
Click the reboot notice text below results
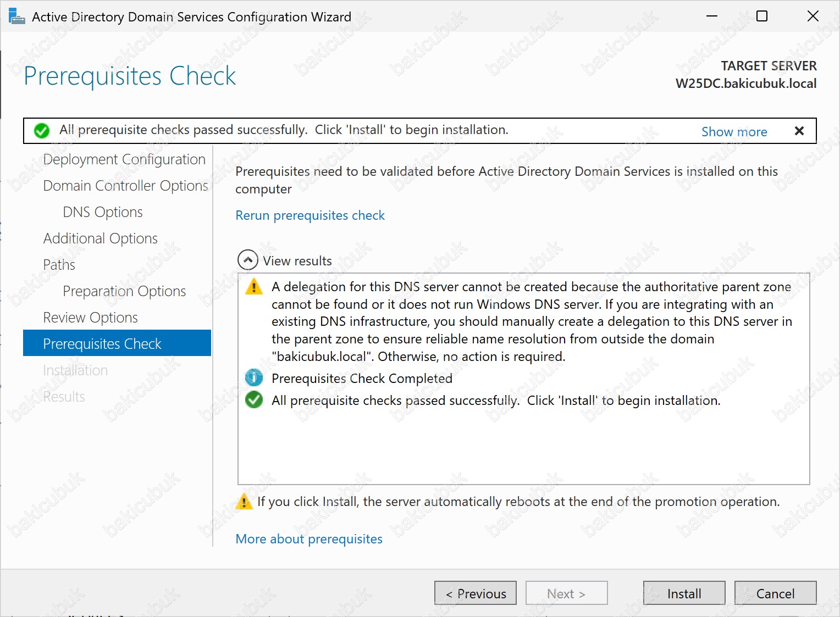[518, 502]
